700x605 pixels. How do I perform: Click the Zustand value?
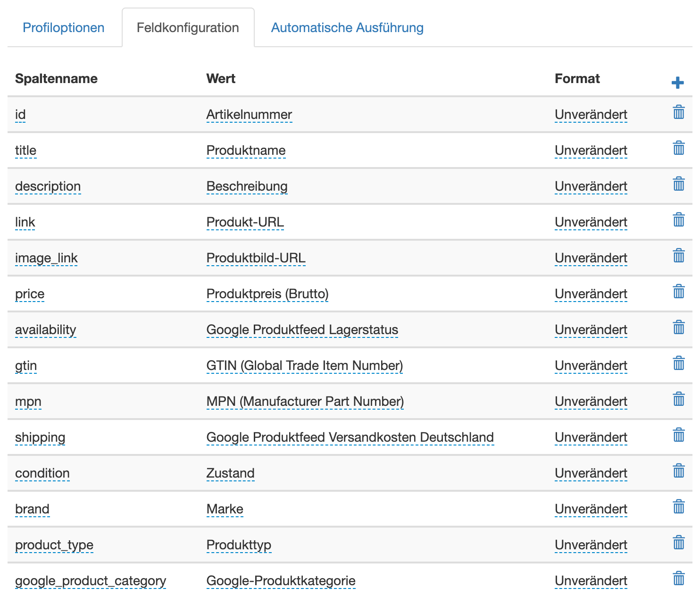coord(230,473)
